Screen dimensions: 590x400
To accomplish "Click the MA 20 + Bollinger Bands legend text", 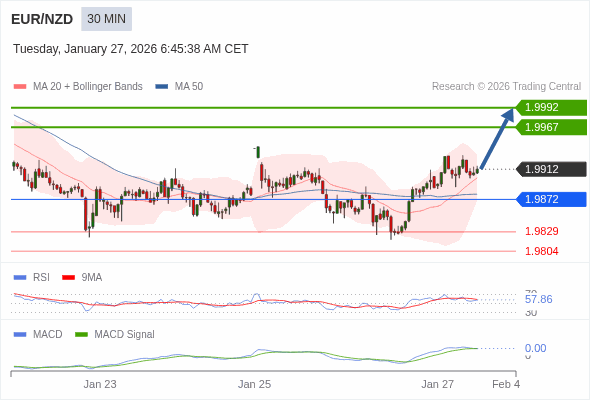I will pos(88,87).
